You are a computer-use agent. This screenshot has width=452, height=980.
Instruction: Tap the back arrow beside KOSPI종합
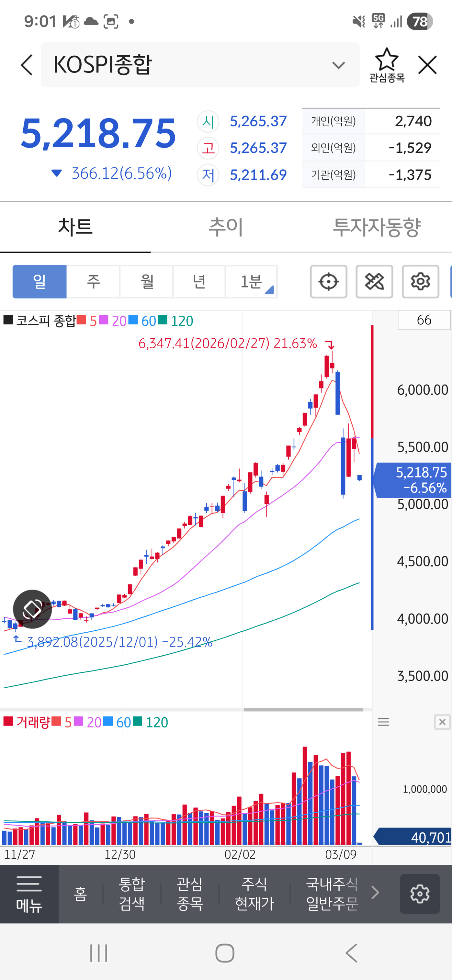click(26, 65)
